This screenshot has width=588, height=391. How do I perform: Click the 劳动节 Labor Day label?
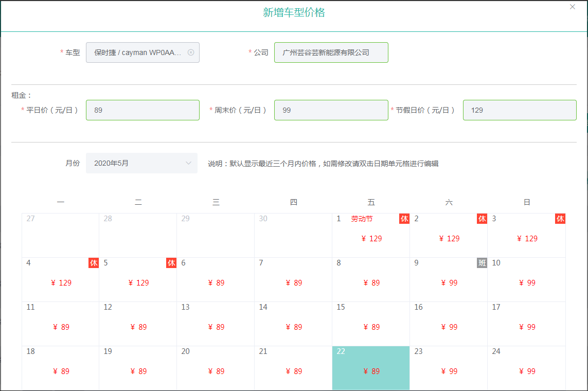coord(362,219)
